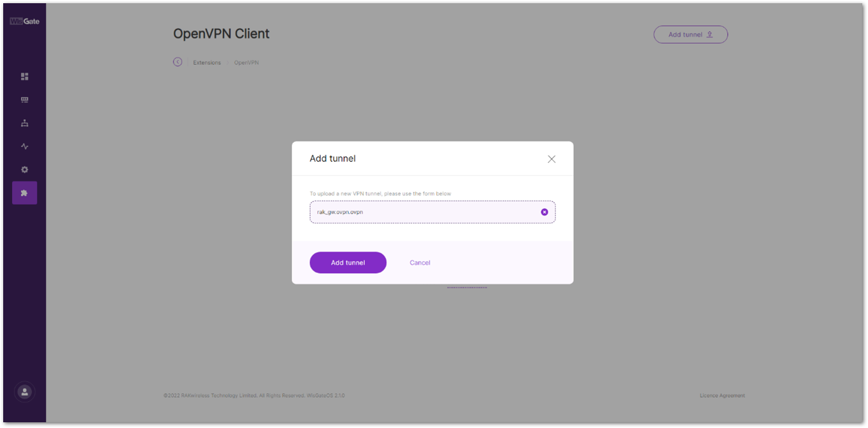Click the dashed underlined link below the dialog
Image resolution: width=868 pixels, height=428 pixels.
pos(467,287)
